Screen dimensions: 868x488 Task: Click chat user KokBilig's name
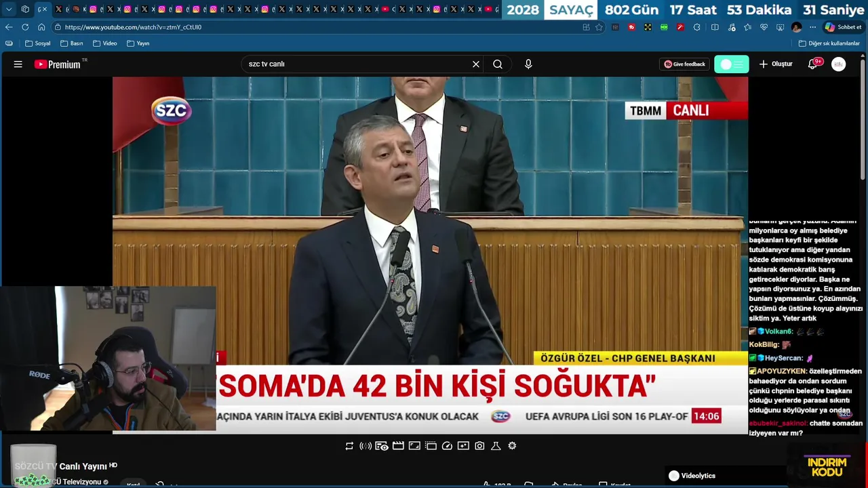tap(764, 345)
